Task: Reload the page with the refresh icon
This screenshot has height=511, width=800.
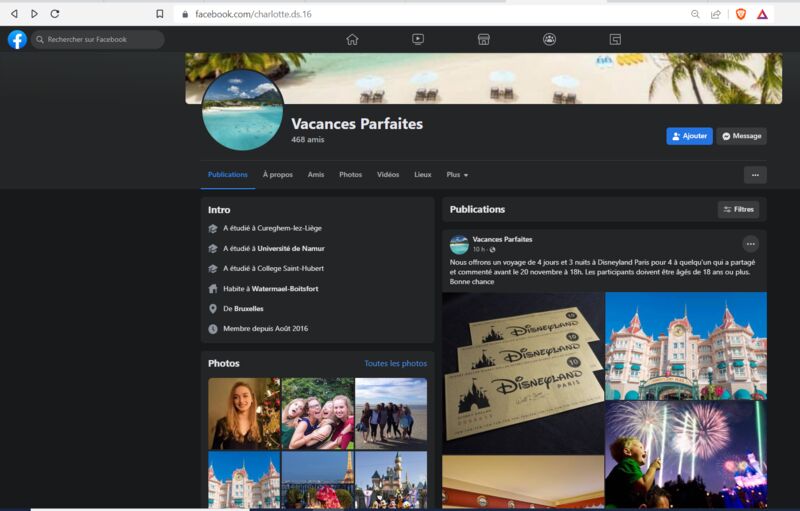Action: tap(55, 14)
